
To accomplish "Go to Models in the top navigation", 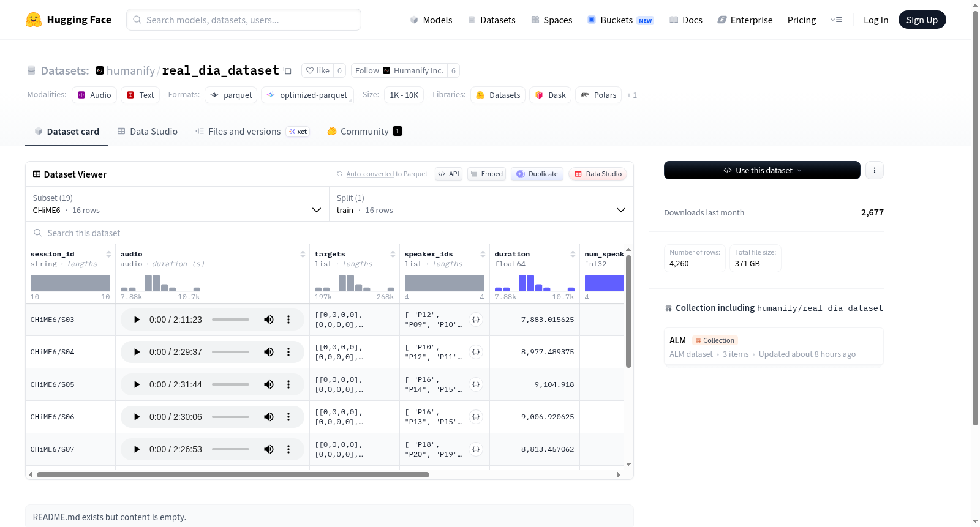I will pos(431,20).
